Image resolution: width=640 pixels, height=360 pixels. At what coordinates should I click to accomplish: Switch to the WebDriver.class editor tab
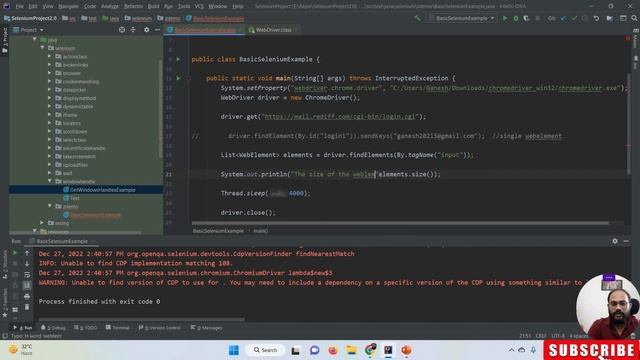point(273,30)
